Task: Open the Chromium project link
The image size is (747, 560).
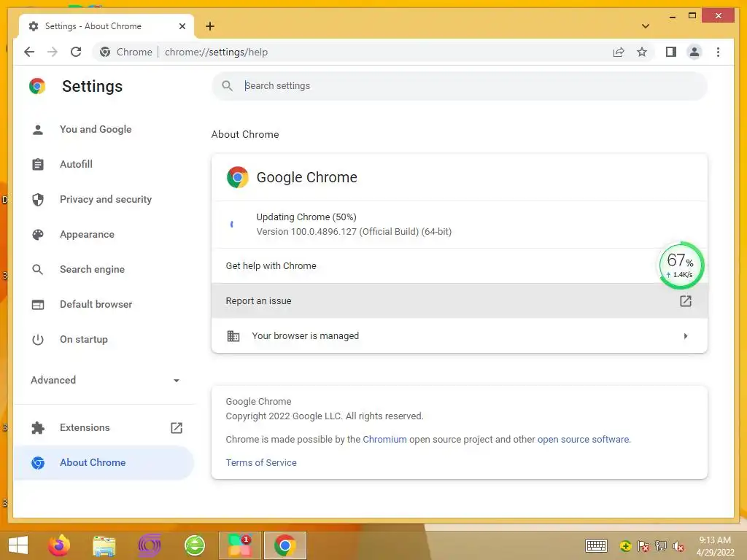Action: pos(385,440)
